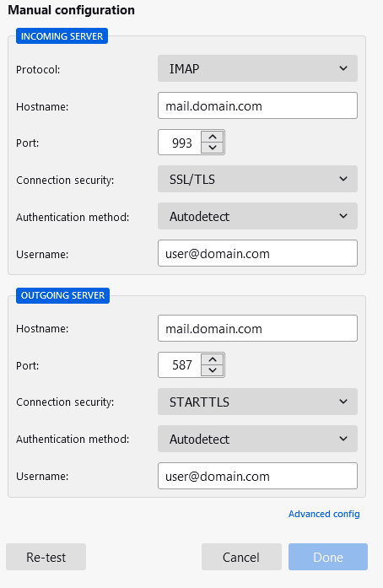Click the outgoing server Hostname field
The width and height of the screenshot is (383, 588).
[257, 328]
